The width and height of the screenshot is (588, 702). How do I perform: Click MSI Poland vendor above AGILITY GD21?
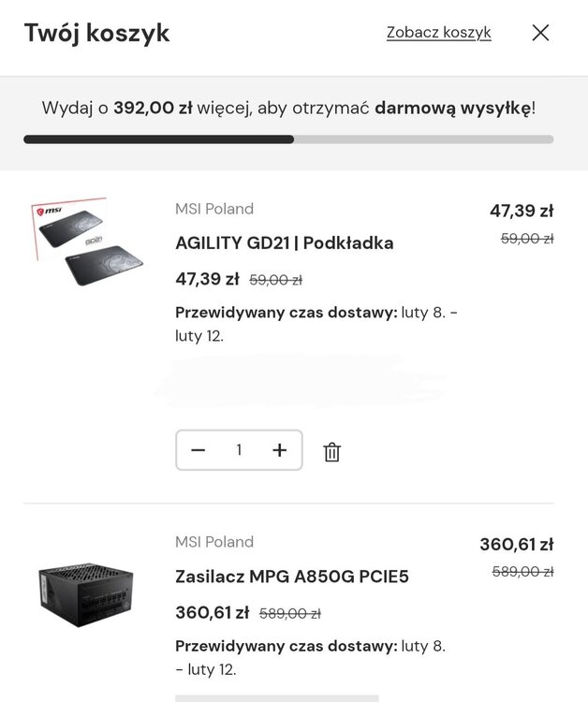point(213,209)
